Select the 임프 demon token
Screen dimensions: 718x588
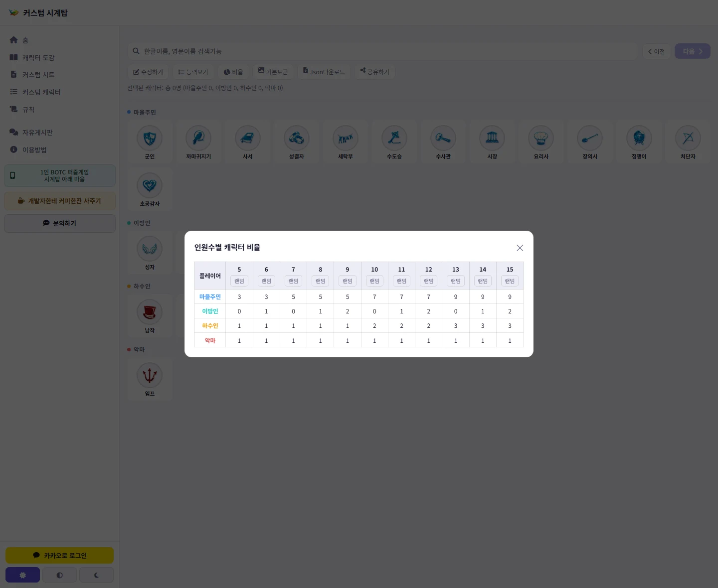point(150,379)
